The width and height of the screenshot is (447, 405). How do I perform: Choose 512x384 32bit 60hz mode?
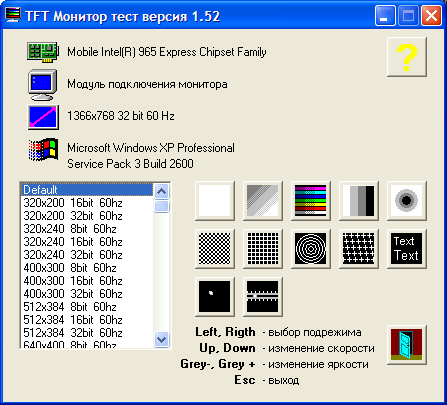[x=87, y=333]
